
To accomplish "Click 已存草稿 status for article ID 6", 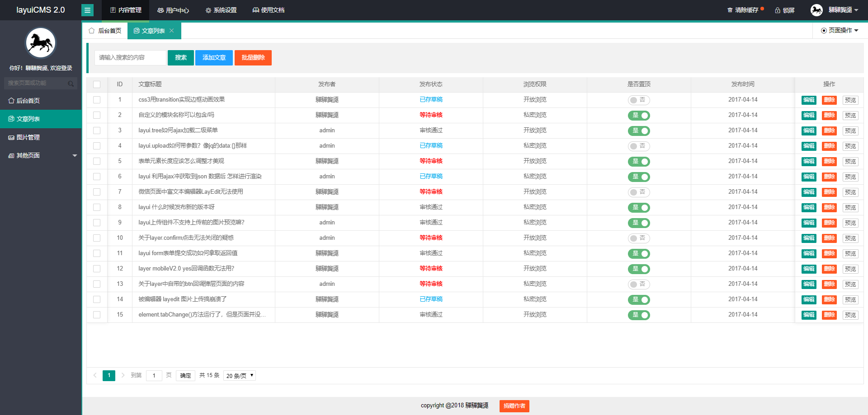I will coord(431,177).
